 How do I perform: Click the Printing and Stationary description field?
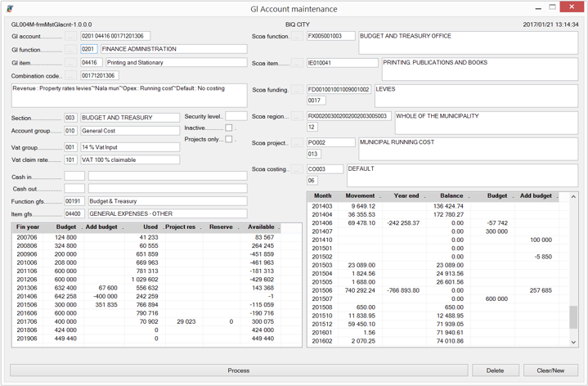177,62
